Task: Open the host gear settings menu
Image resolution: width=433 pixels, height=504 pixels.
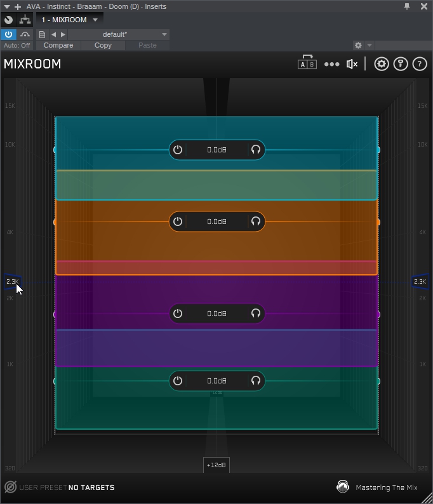Action: pyautogui.click(x=358, y=45)
